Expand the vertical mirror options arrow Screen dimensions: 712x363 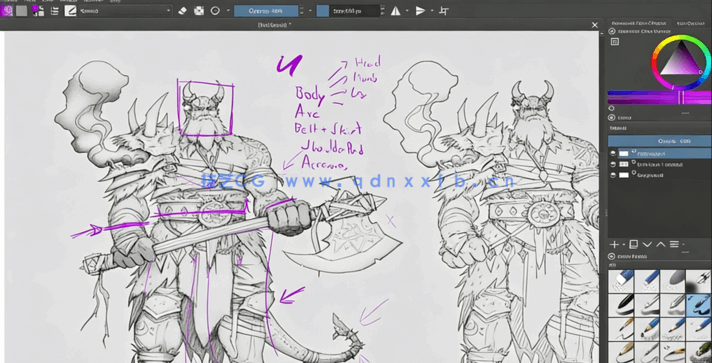point(432,11)
